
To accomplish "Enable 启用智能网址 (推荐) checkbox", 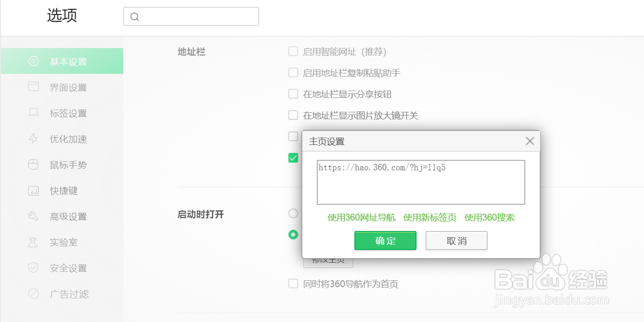I will coord(293,51).
